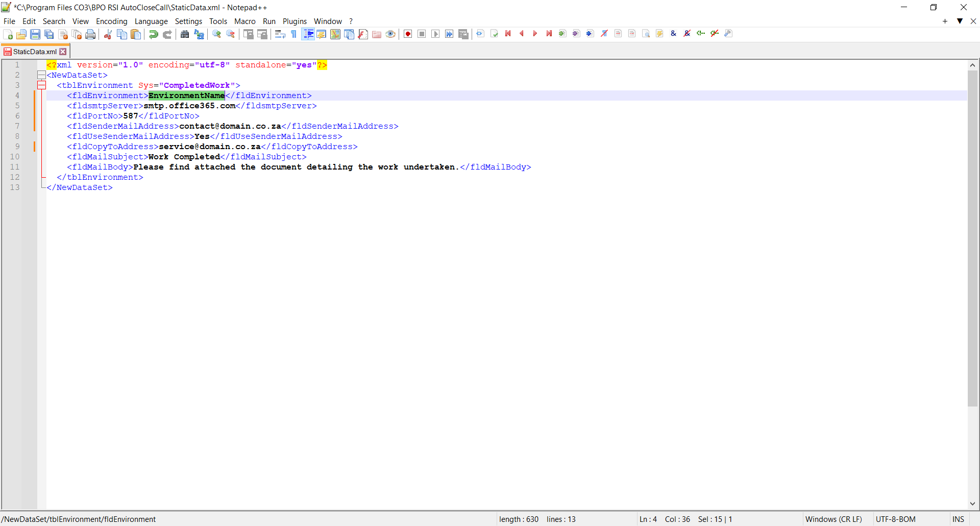Screen dimensions: 980x526
Task: Open the Language menu
Action: click(x=151, y=21)
